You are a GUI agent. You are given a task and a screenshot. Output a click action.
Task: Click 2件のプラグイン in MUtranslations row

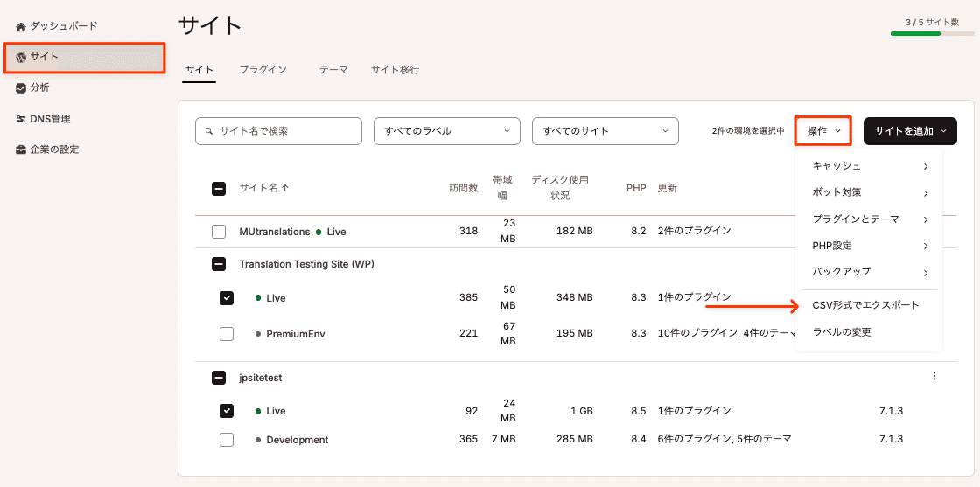(694, 231)
